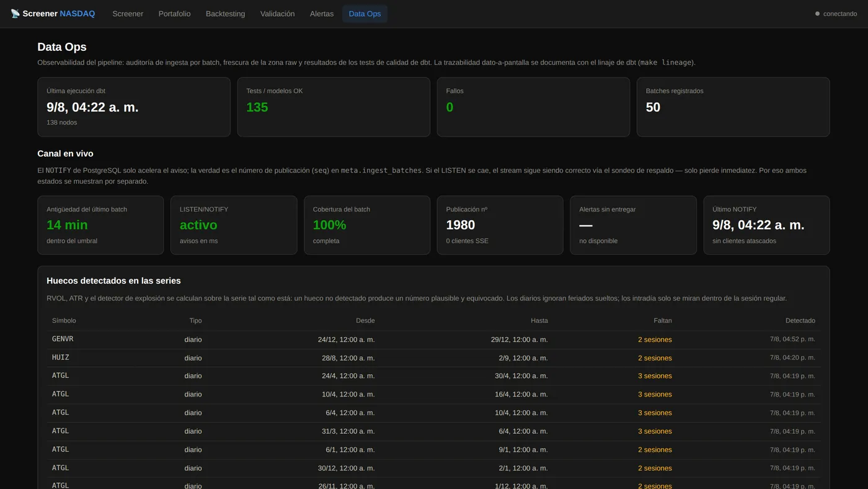This screenshot has height=489, width=868.
Task: Click the '2/9, 12:00 a. m.' Hasta cell
Action: point(523,358)
